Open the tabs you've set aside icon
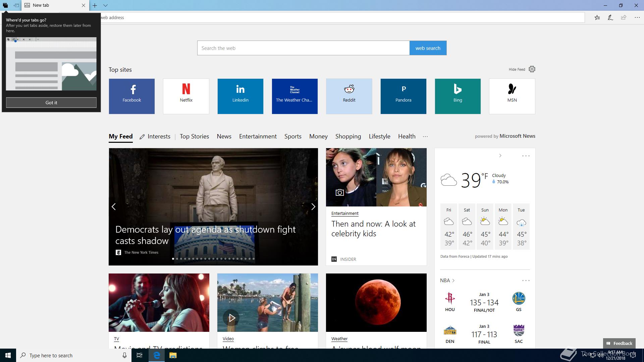This screenshot has width=644, height=362. (5, 5)
